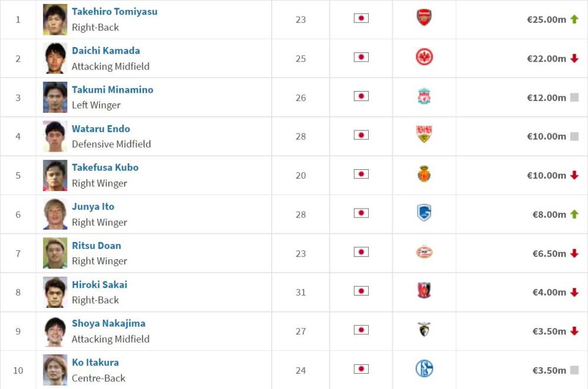Click the Arsenal club crest icon
Image resolution: width=588 pixels, height=389 pixels.
point(424,18)
